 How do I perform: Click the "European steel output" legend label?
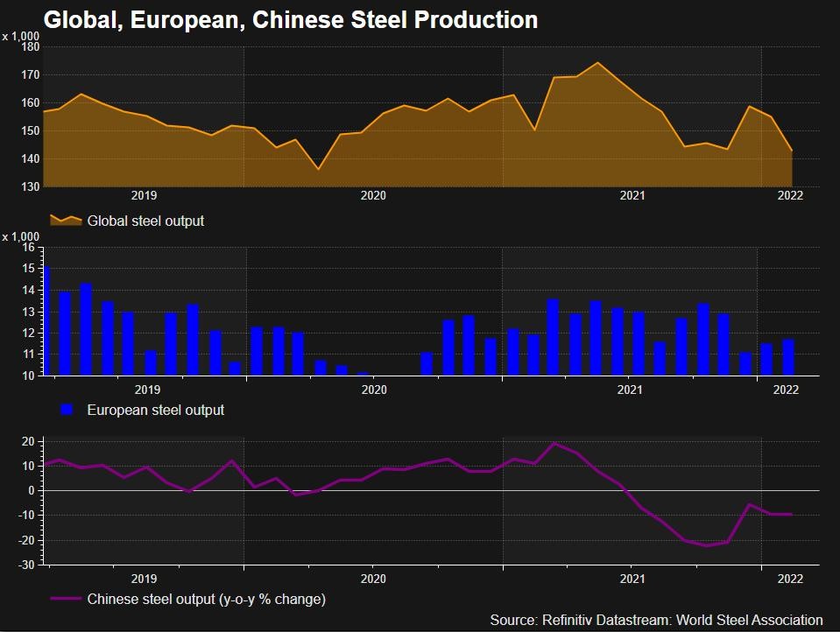click(156, 410)
